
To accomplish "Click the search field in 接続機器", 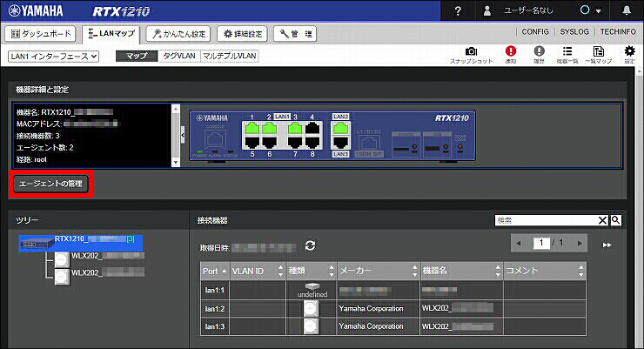I will [x=547, y=220].
